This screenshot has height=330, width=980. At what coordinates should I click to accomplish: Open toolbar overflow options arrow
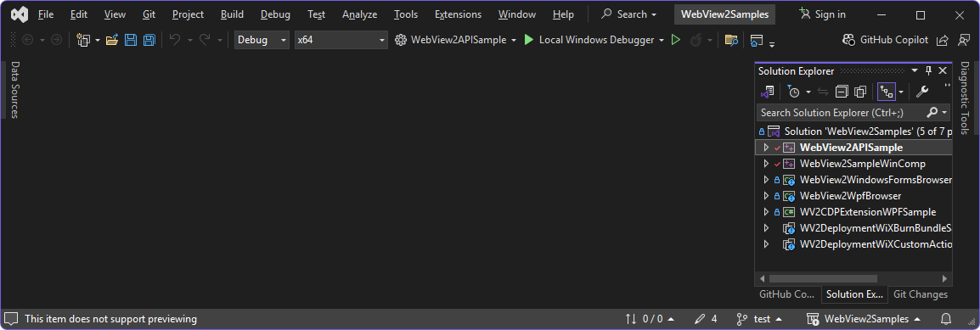(772, 43)
